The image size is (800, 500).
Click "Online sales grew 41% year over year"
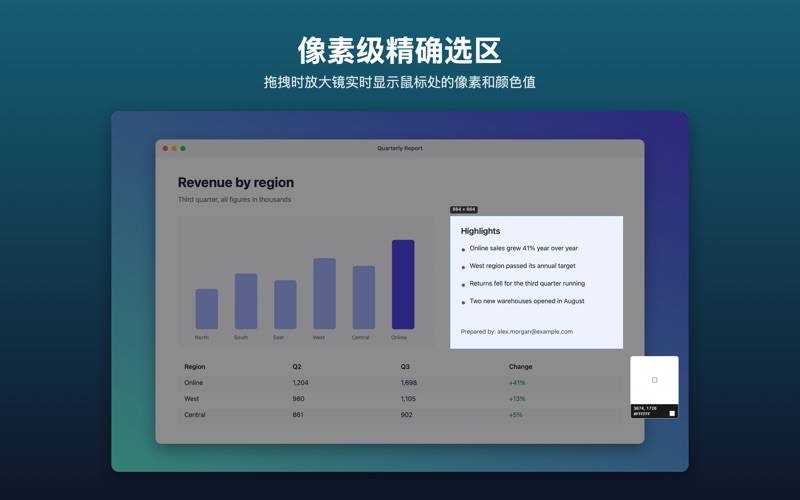tap(524, 248)
